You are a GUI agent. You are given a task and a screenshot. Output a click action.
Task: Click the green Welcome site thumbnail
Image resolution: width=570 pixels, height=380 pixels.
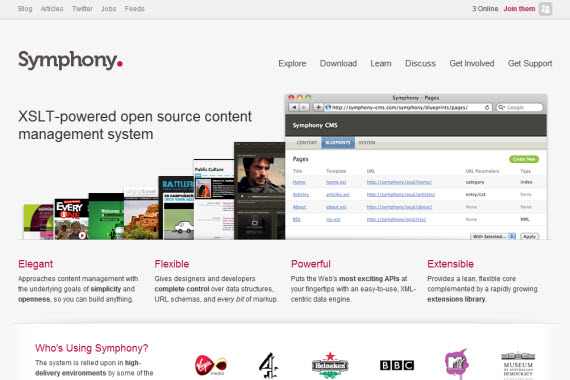pyautogui.click(x=106, y=216)
